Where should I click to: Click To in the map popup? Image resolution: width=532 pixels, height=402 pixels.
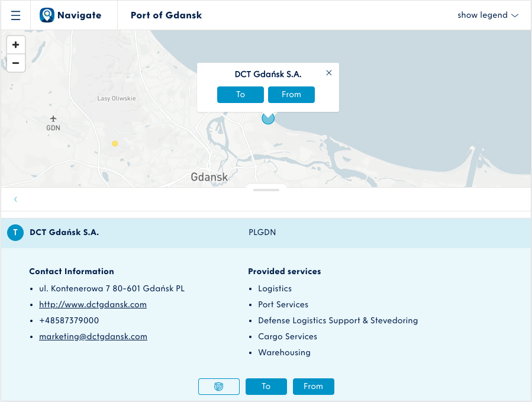[240, 94]
